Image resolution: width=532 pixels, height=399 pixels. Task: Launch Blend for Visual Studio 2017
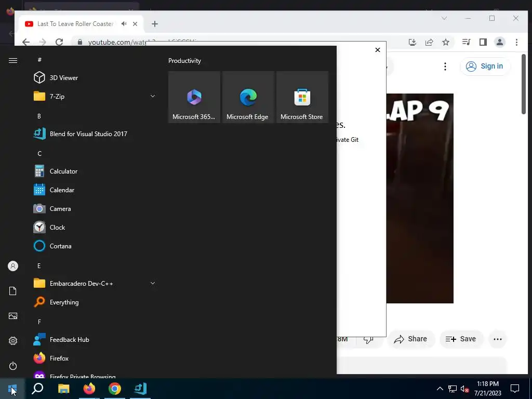click(x=95, y=134)
